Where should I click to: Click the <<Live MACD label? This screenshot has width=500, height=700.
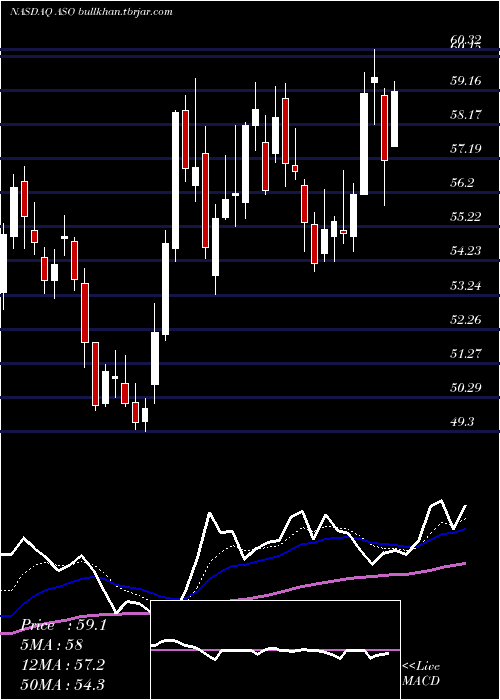(x=421, y=674)
